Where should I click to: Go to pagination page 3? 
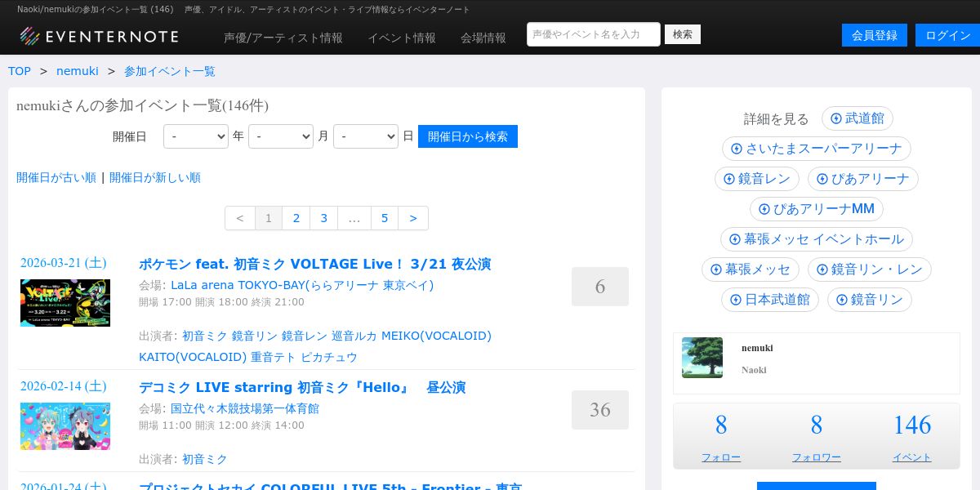[x=324, y=218]
